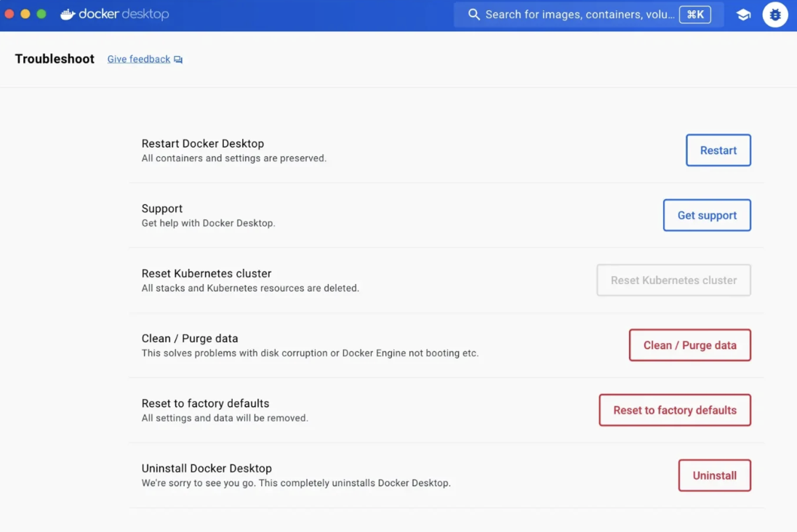The image size is (797, 532).
Task: Click the 'We're sorry to see you go' text
Action: 296,483
